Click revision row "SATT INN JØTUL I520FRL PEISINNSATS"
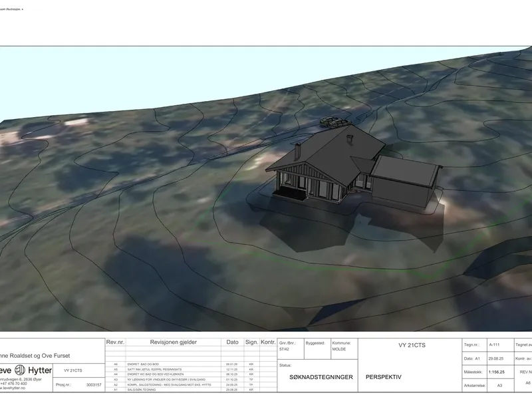 (x=154, y=370)
